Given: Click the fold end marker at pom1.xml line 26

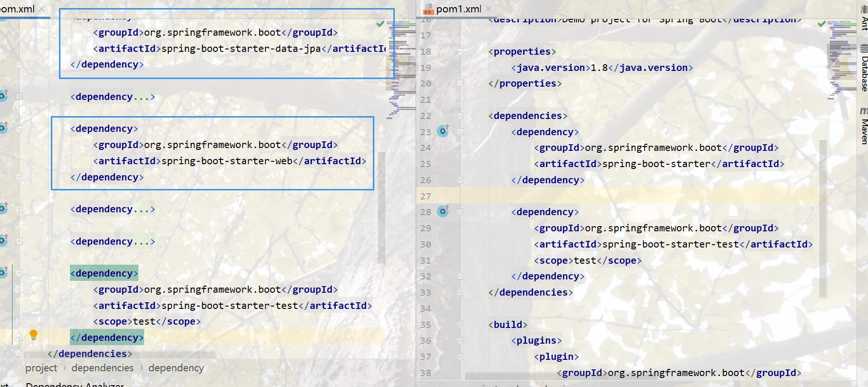Looking at the screenshot, I should 460,180.
